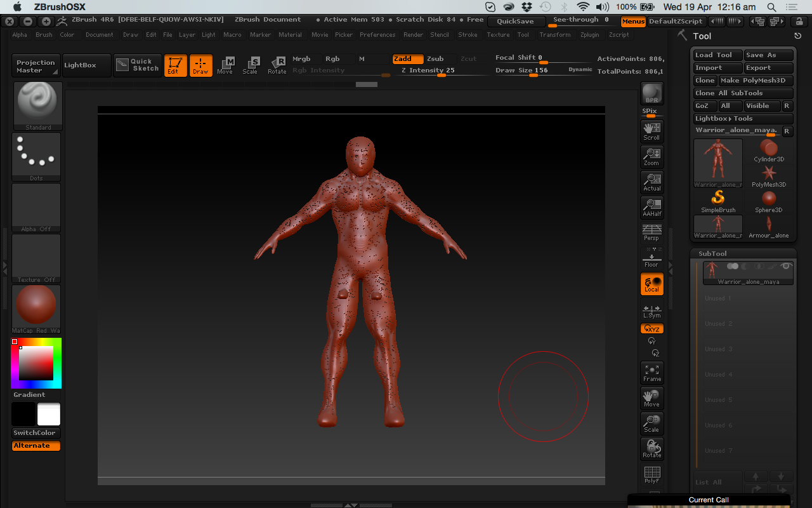Click Save As in Tool panel
The height and width of the screenshot is (508, 812).
769,55
